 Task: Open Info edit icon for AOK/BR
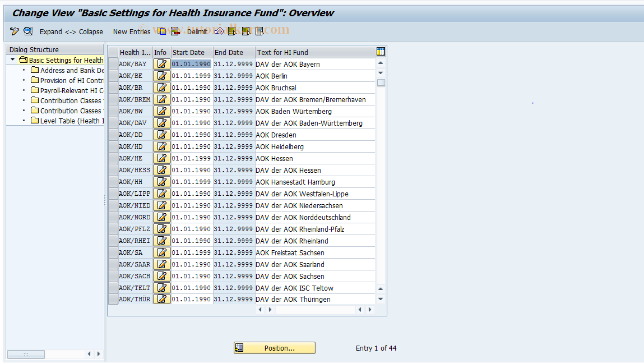[x=162, y=88]
